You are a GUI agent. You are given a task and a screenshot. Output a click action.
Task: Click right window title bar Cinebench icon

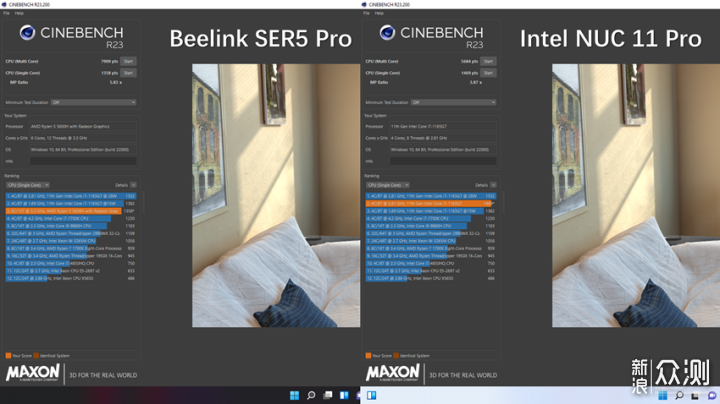coord(364,5)
